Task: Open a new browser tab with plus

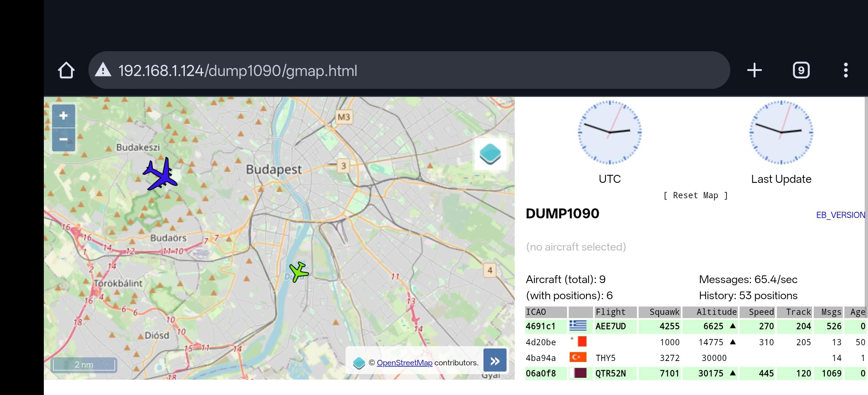Action: pyautogui.click(x=754, y=70)
